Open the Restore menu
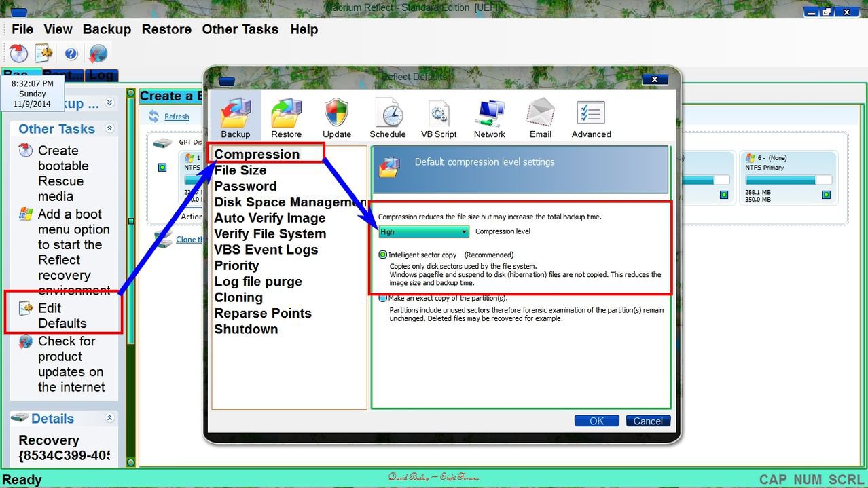The width and height of the screenshot is (868, 488). [x=166, y=29]
